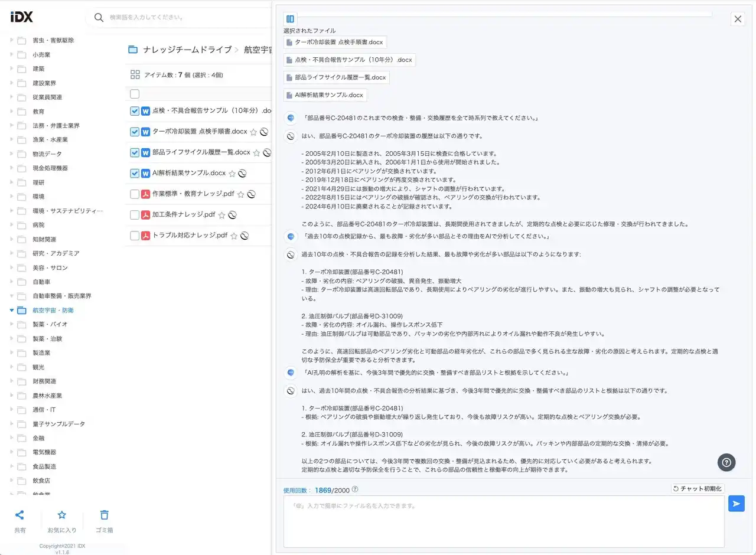756x555 pixels.
Task: Open ナレッジチームドライブ breadcrumb
Action: [187, 50]
